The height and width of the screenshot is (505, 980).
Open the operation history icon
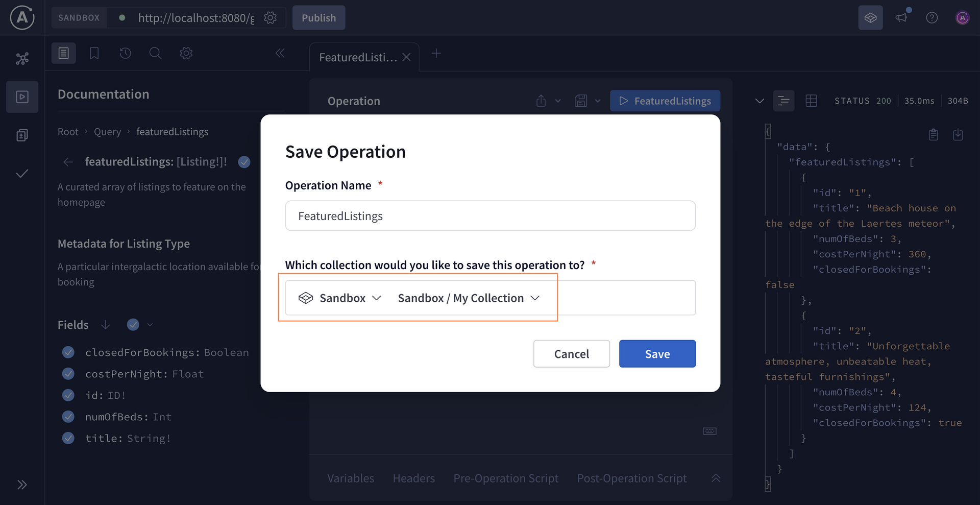click(x=125, y=53)
